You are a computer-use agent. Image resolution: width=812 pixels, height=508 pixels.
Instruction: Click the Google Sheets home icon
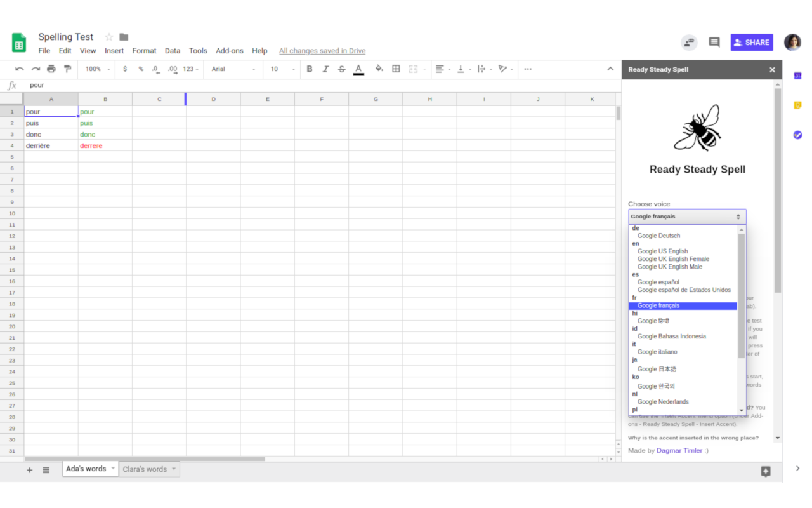click(19, 43)
